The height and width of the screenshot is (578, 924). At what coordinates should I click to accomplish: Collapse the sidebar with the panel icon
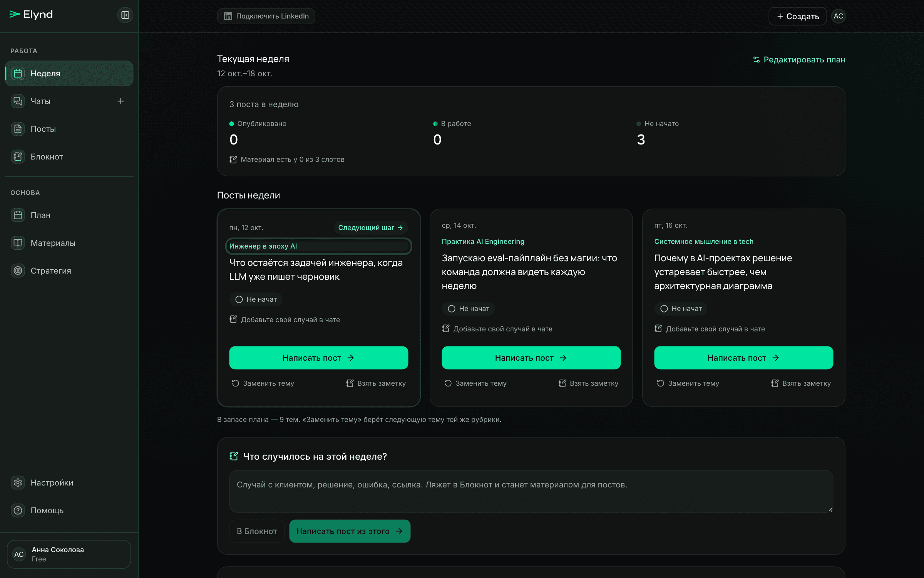point(125,15)
